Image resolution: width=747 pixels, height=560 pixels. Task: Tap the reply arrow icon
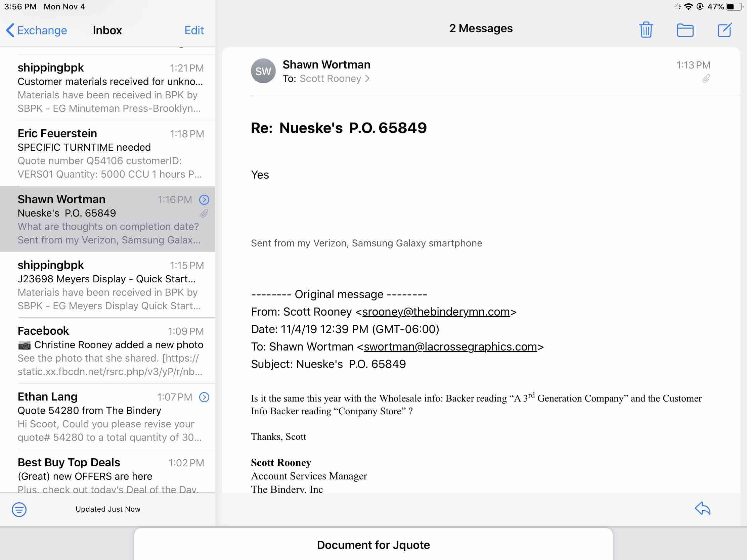click(x=702, y=508)
